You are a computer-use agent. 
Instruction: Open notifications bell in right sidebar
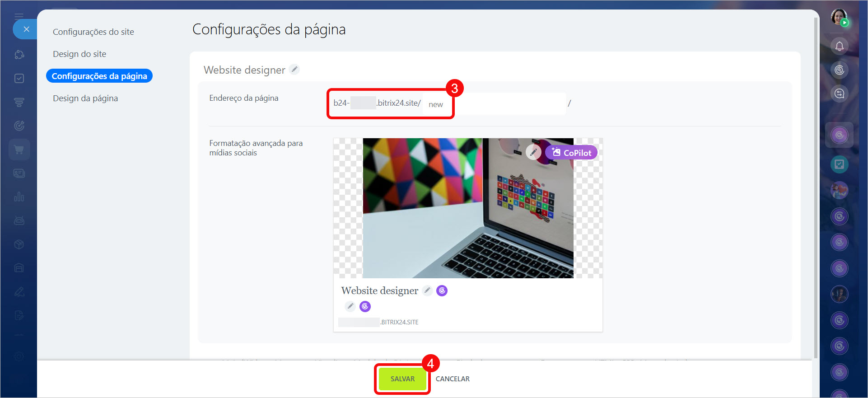(839, 46)
